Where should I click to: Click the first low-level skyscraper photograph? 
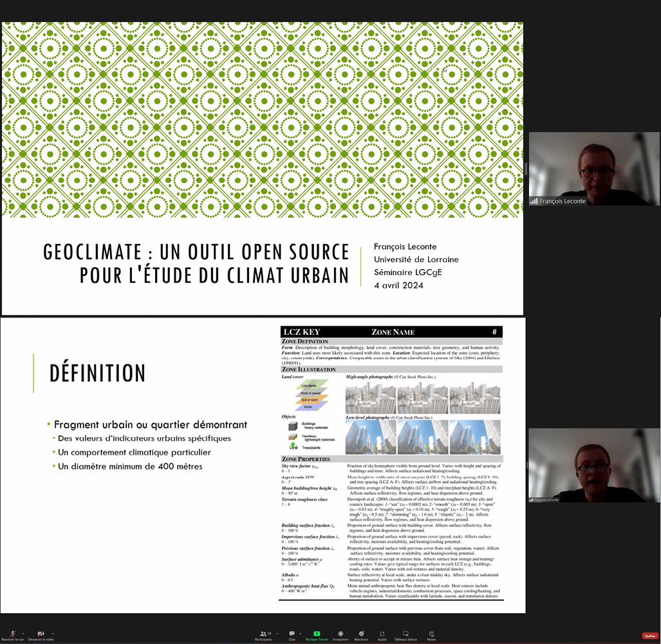pyautogui.click(x=371, y=437)
